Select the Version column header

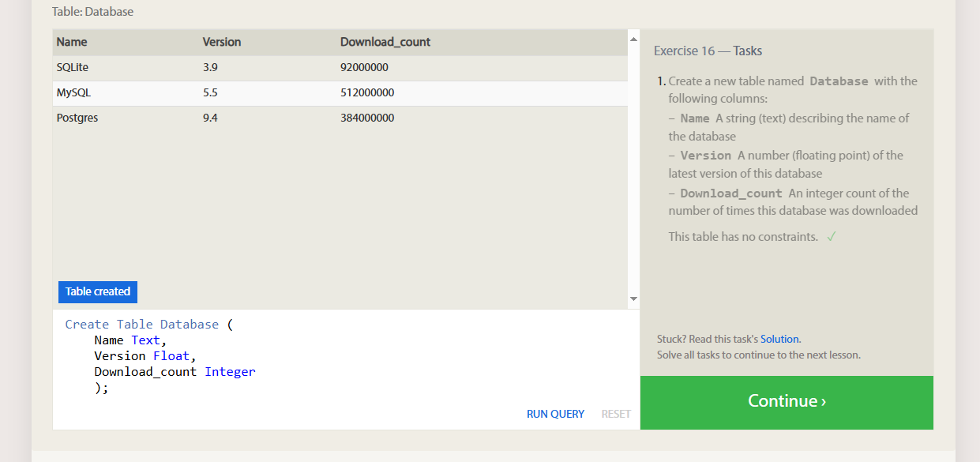click(222, 42)
